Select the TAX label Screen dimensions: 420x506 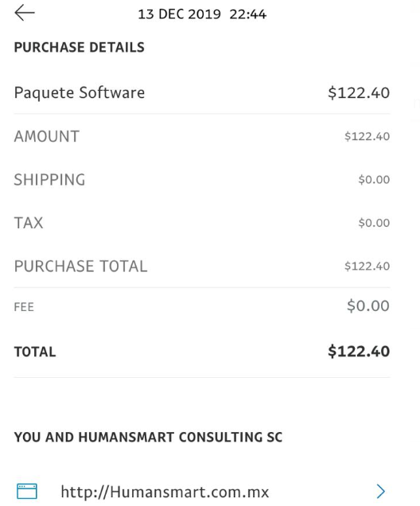[x=29, y=223]
